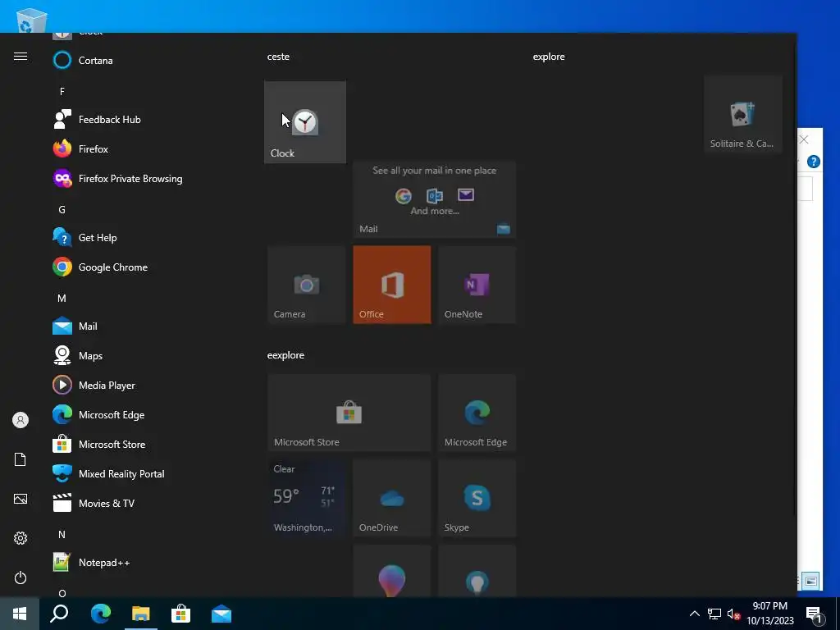Click help icon in background window
This screenshot has height=630, width=840.
(813, 162)
